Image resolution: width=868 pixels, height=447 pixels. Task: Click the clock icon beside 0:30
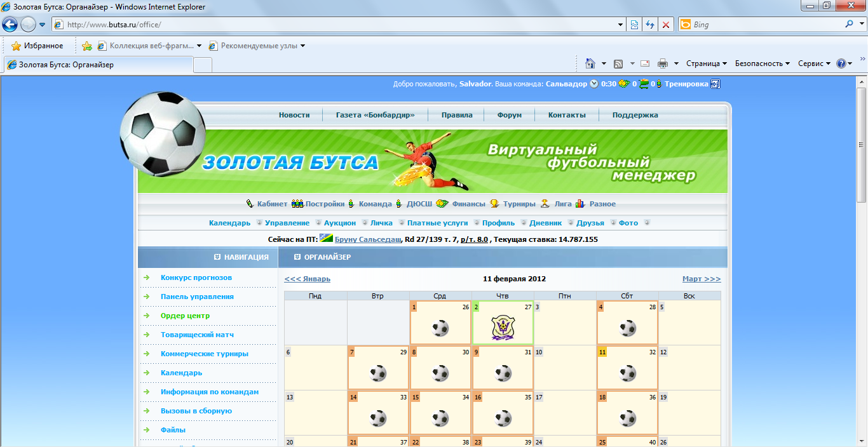pos(594,84)
